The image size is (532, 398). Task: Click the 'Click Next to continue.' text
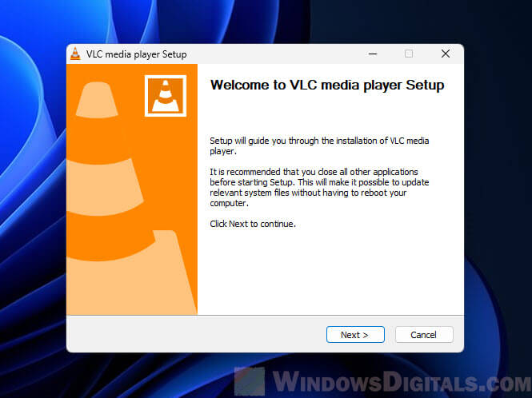(253, 224)
